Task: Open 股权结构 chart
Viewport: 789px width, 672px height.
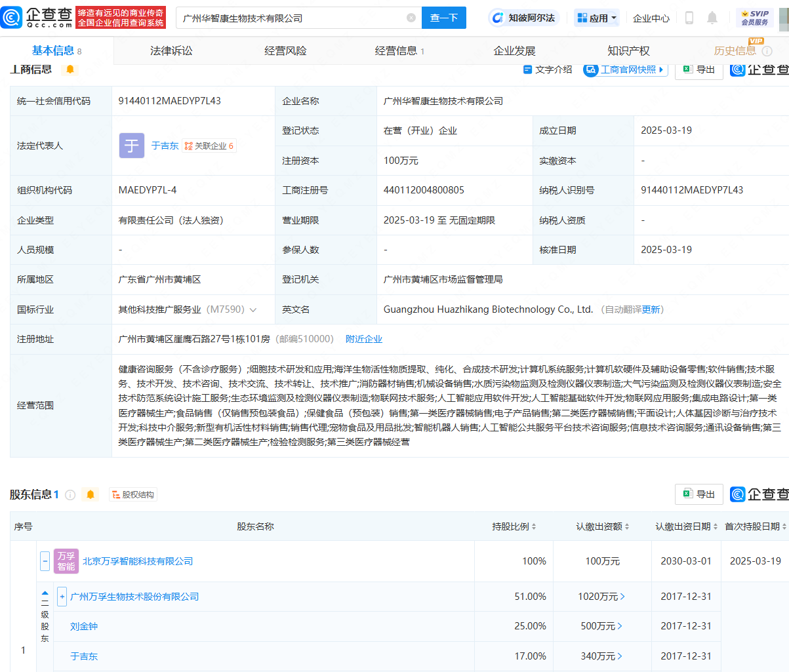Action: coord(133,494)
